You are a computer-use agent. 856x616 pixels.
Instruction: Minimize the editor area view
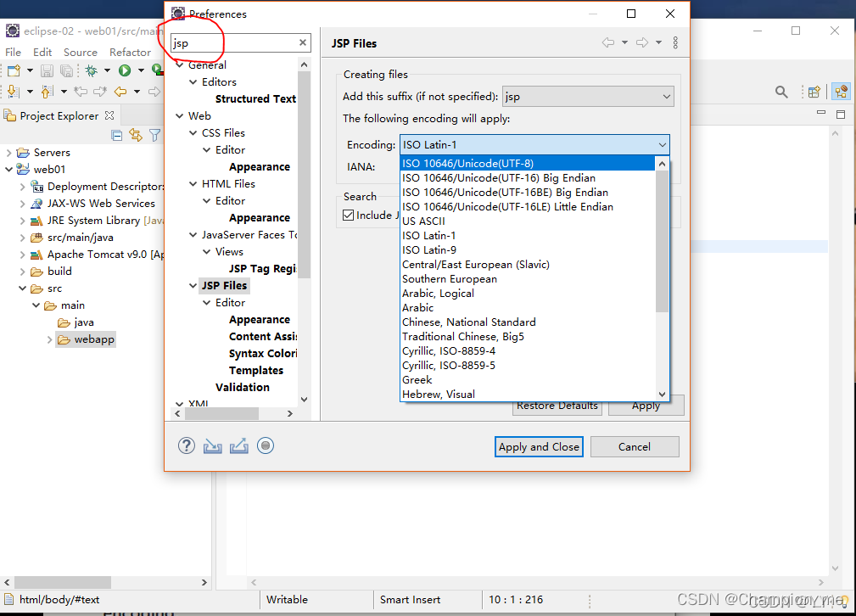point(821,113)
